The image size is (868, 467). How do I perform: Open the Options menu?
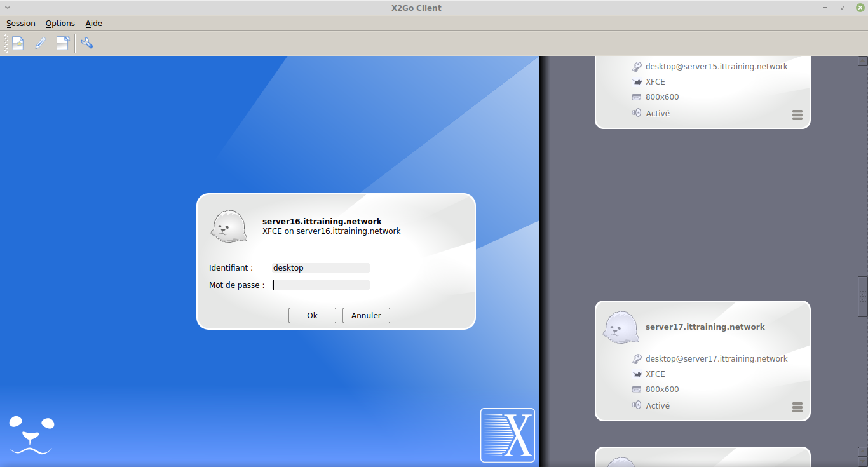(x=60, y=24)
